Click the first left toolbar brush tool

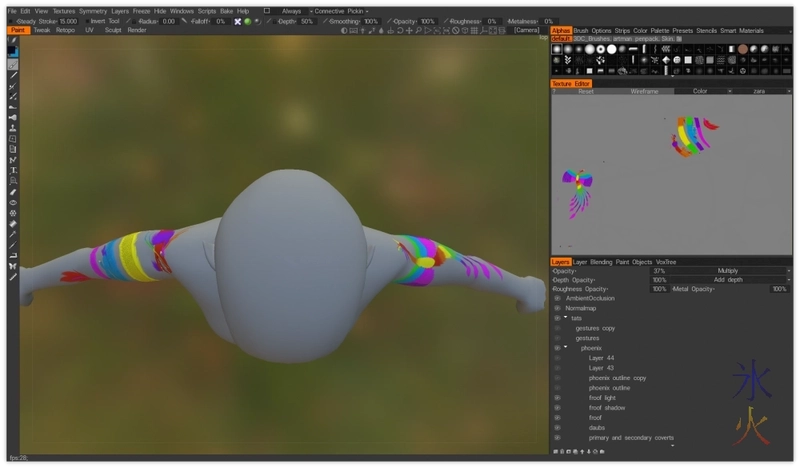(x=12, y=64)
